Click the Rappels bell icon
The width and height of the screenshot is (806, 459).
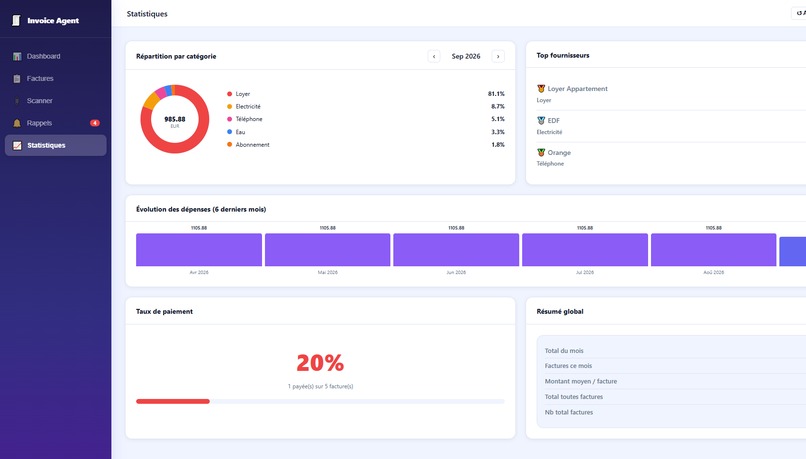[x=17, y=123]
